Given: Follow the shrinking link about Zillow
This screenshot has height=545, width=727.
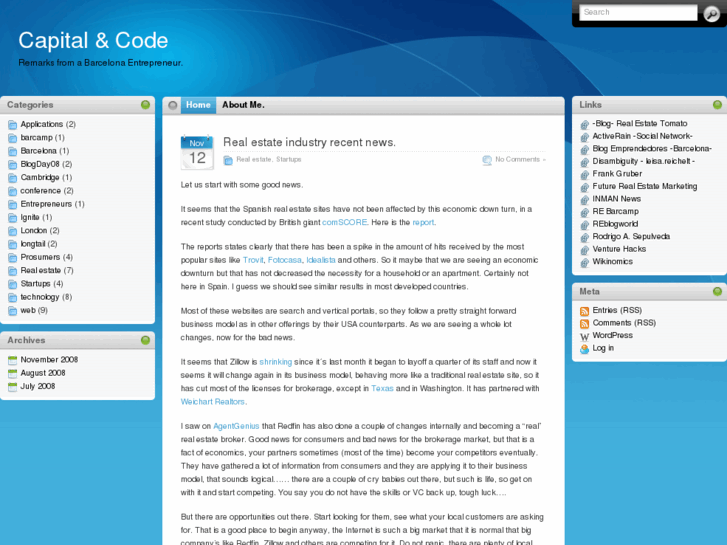Looking at the screenshot, I should [x=275, y=362].
